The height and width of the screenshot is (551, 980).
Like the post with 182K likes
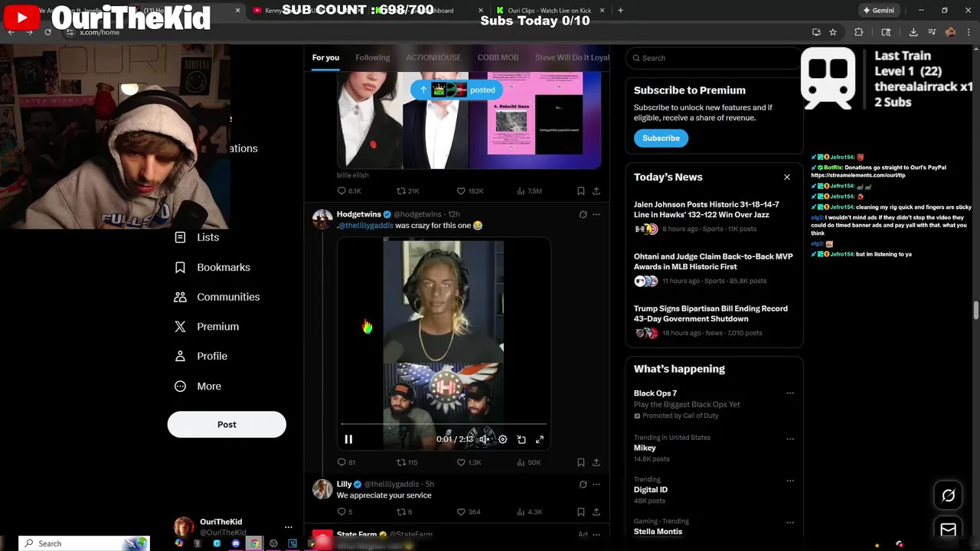(469, 191)
